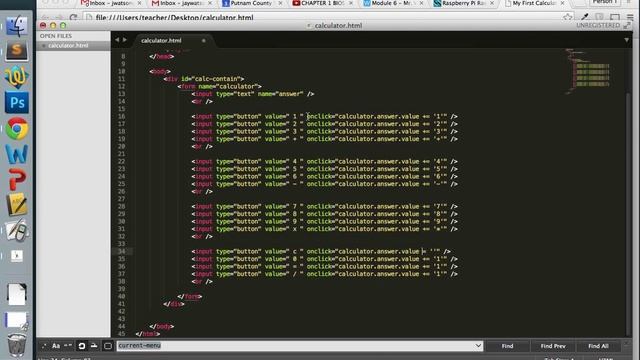Click line 16 button value 1 code
The image size is (640, 360).
coord(324,116)
